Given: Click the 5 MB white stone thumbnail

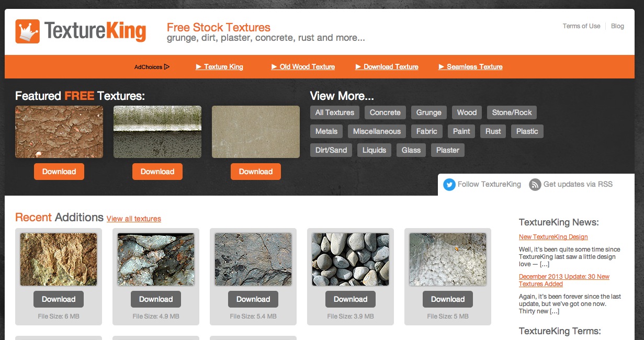Looking at the screenshot, I should tap(448, 259).
